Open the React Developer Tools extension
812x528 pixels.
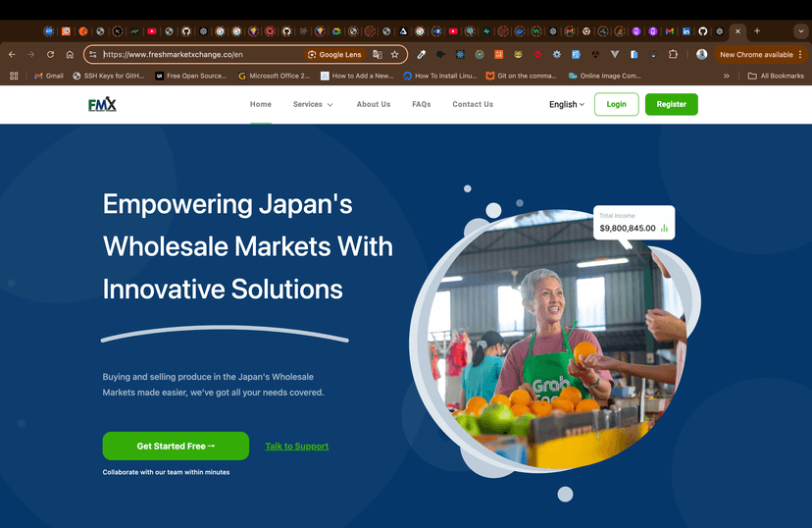(x=460, y=54)
